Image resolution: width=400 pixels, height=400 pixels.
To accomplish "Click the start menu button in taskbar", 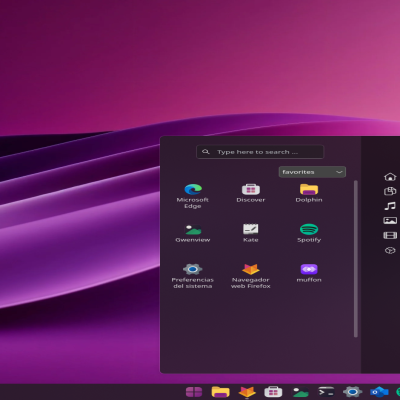I will [194, 392].
